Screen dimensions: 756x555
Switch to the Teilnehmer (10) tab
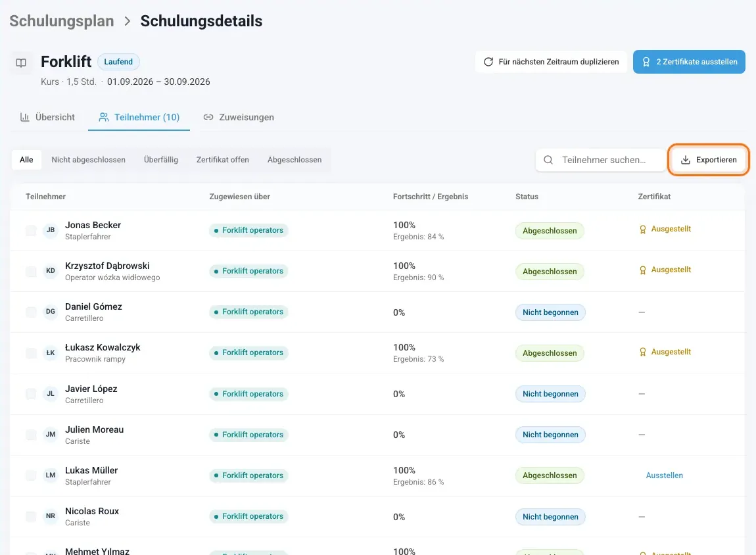click(x=139, y=117)
